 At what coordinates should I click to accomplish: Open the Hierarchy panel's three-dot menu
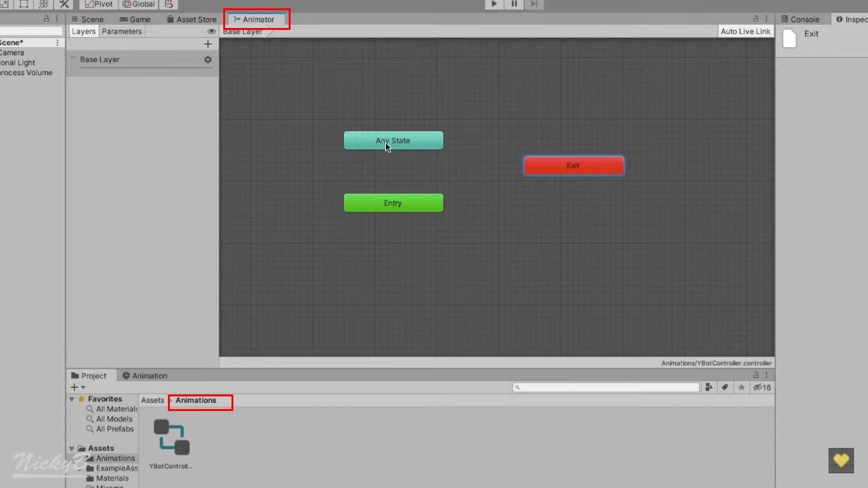(x=57, y=19)
